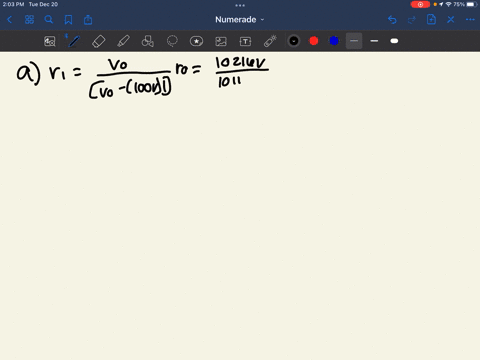
Task: Undo the last stroke
Action: click(x=392, y=20)
